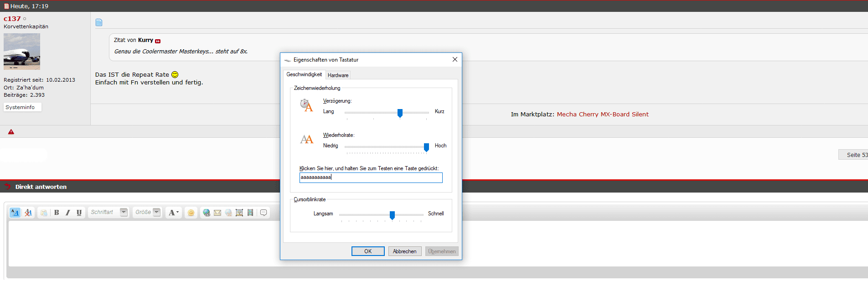Toggle the editor source mode icon
The image size is (868, 287).
15,213
